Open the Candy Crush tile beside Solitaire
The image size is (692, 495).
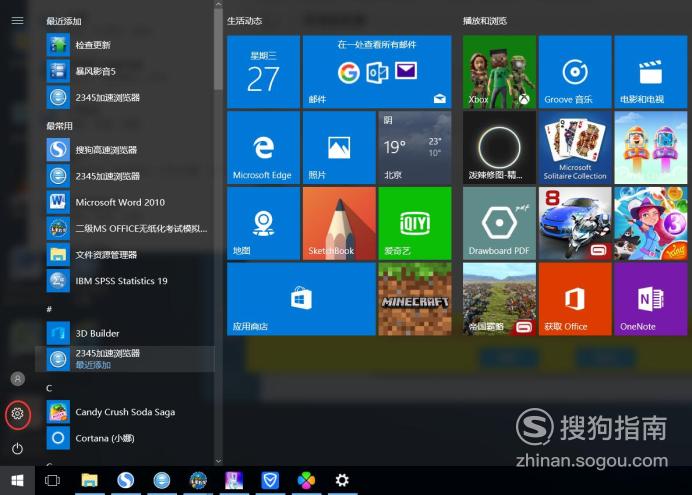click(651, 147)
